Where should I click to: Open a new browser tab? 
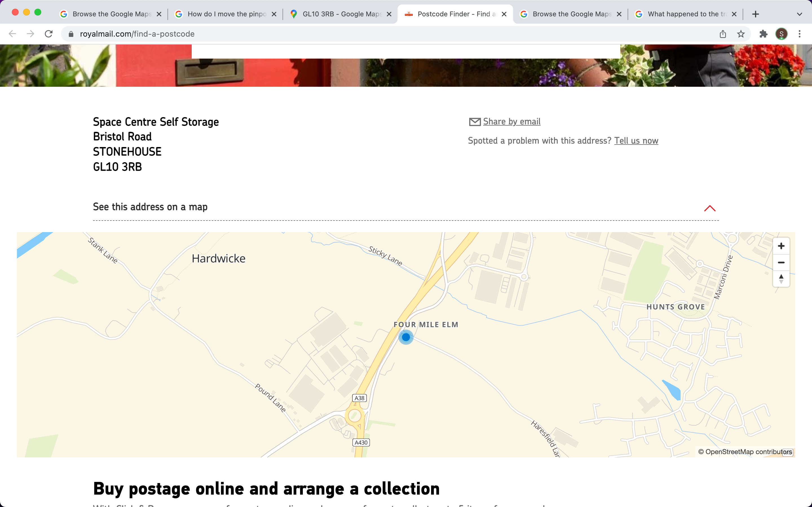pyautogui.click(x=755, y=14)
